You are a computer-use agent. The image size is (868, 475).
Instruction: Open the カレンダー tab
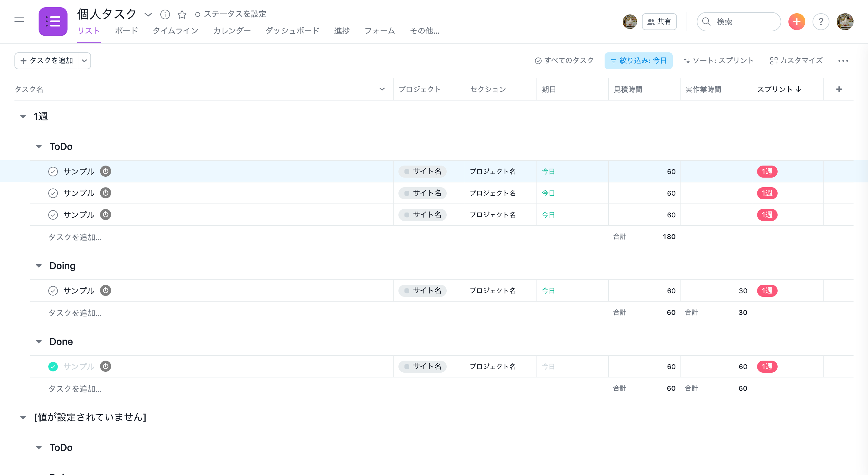click(232, 31)
